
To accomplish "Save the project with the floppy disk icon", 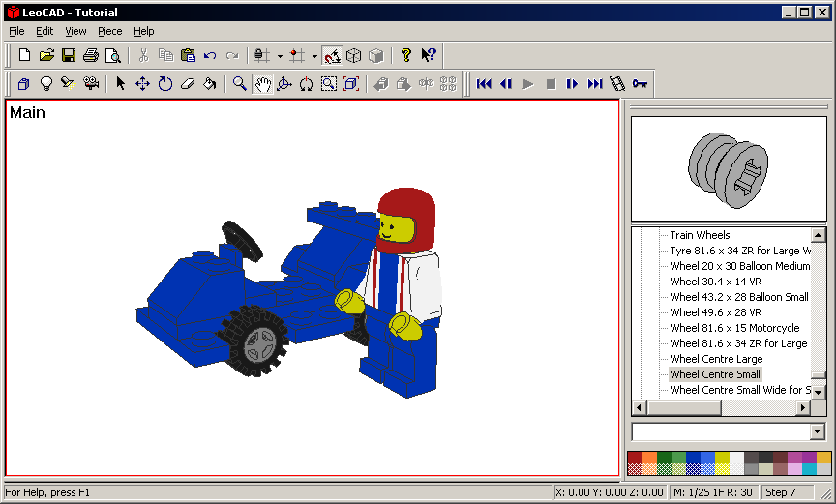I will click(x=69, y=55).
